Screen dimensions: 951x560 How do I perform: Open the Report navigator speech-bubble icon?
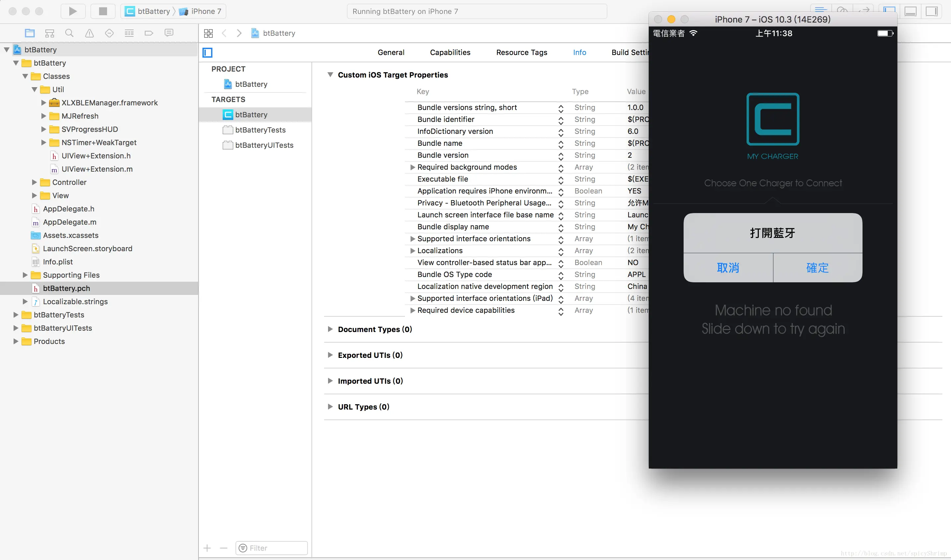(x=169, y=33)
